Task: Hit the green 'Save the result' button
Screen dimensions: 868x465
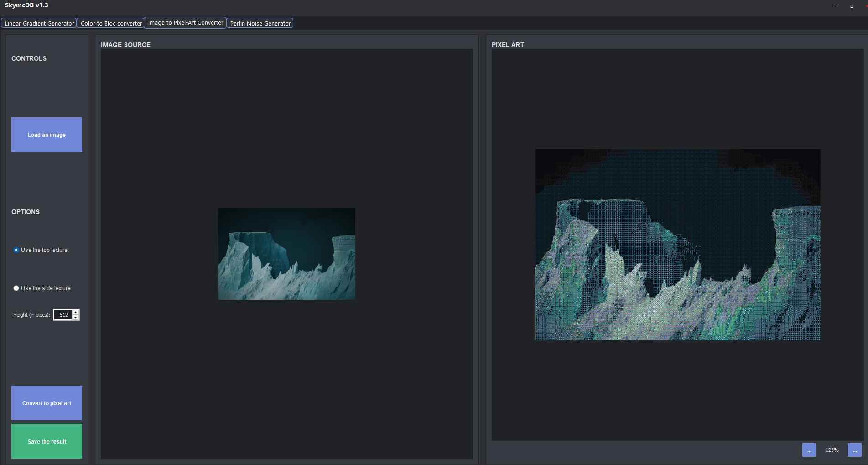Action: click(x=47, y=441)
